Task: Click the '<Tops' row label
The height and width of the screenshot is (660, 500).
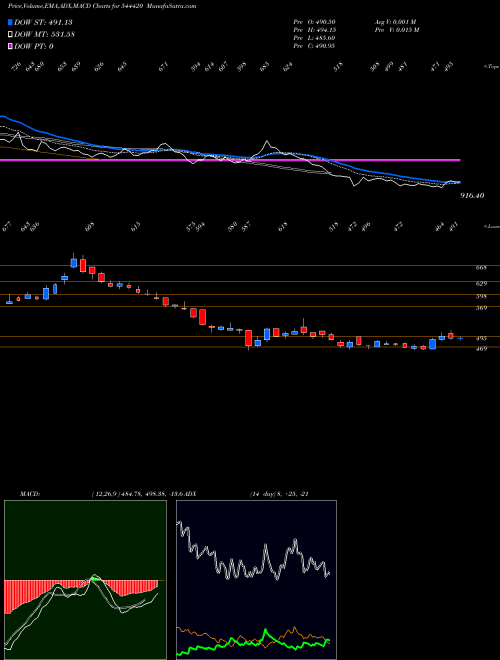Action: [x=491, y=67]
